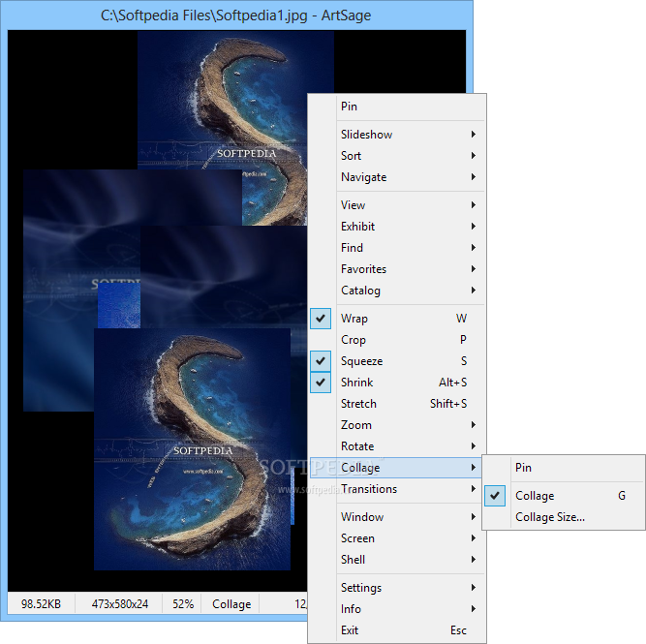The width and height of the screenshot is (646, 644).
Task: Click the Collage mode status cell
Action: (231, 604)
